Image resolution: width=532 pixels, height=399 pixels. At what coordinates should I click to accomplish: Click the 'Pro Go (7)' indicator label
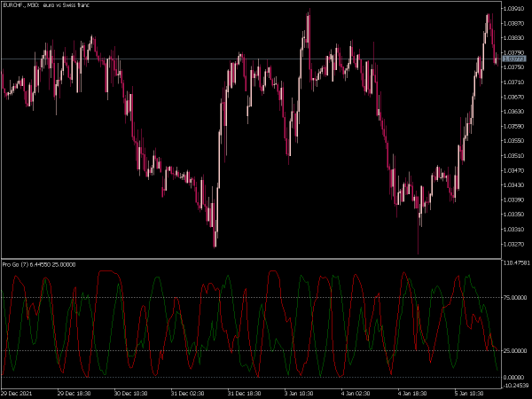[15, 264]
